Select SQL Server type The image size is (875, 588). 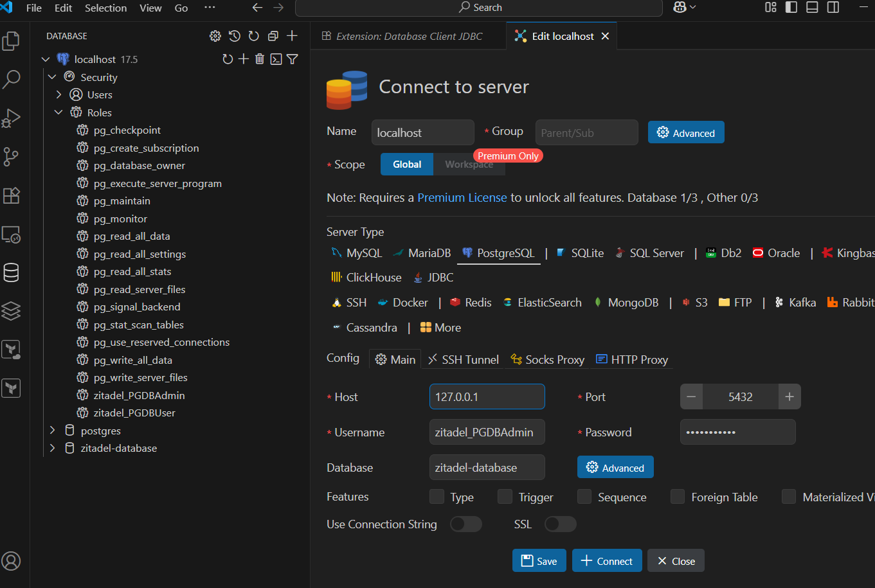point(649,253)
